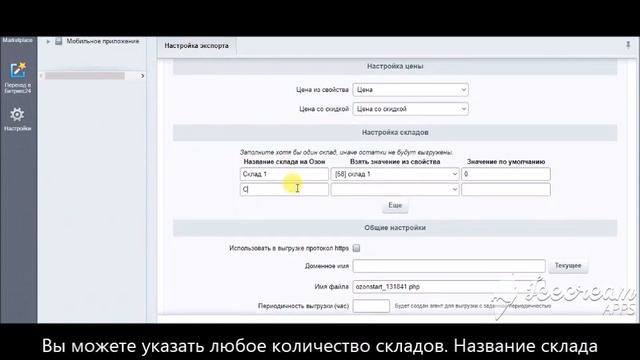Open the Цена из свойства dropdown
640x360 pixels.
click(411, 90)
